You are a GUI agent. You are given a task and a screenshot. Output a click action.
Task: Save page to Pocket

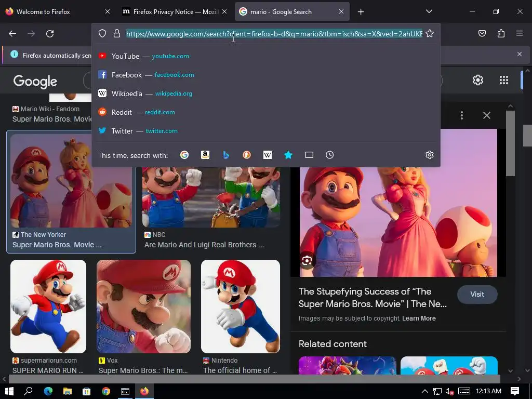click(x=482, y=34)
